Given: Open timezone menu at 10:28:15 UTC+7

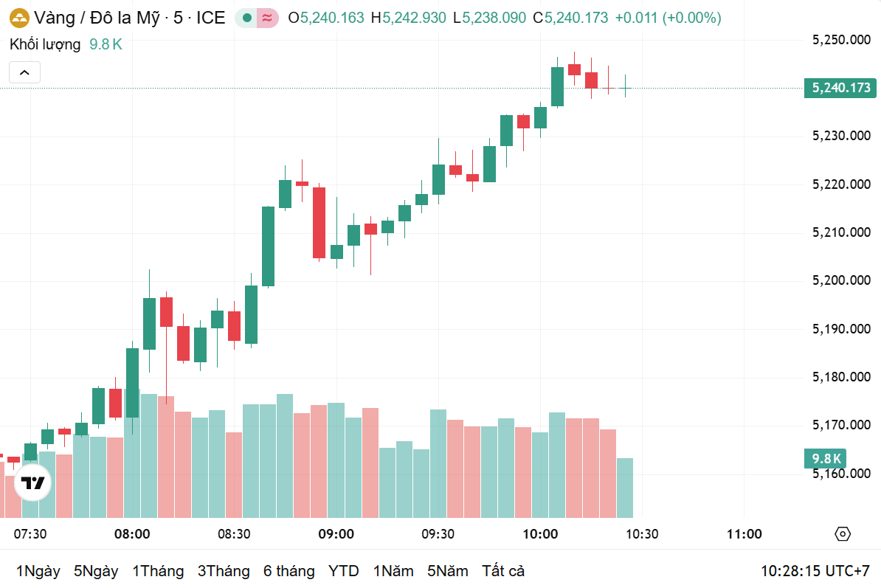Looking at the screenshot, I should coord(815,571).
